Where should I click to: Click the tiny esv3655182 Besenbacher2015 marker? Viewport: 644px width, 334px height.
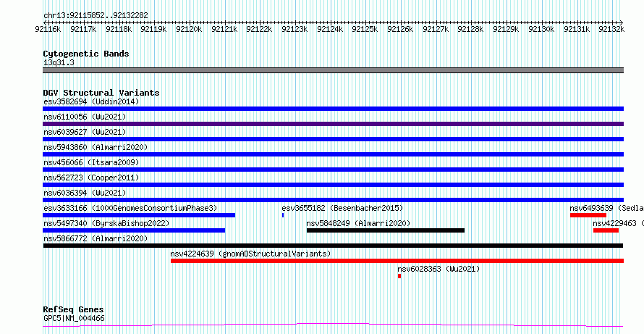pyautogui.click(x=283, y=215)
